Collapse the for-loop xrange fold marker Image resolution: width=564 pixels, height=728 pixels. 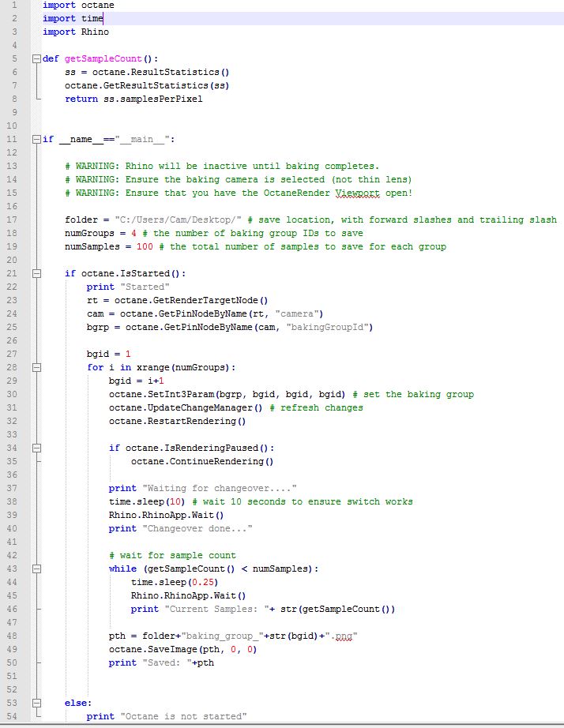(36, 367)
